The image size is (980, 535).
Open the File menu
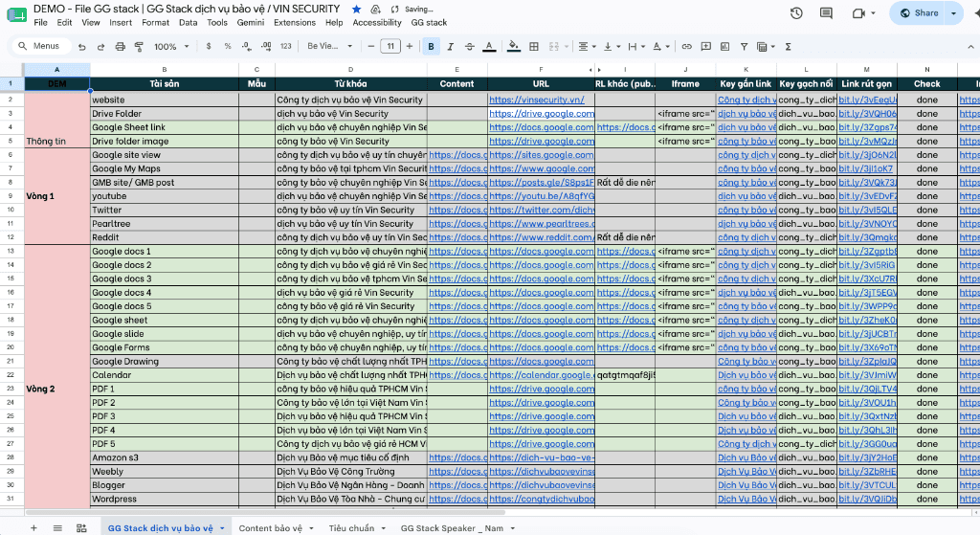click(40, 23)
